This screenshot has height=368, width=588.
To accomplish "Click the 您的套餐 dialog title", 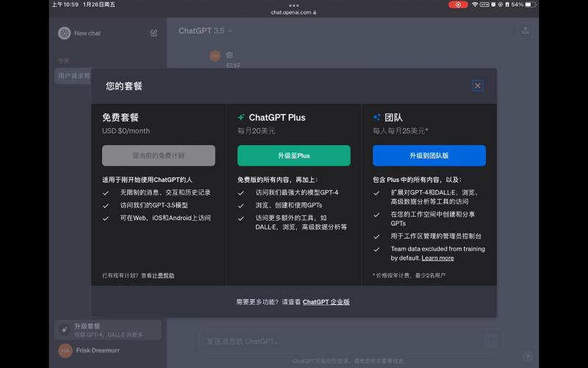I will [x=123, y=86].
